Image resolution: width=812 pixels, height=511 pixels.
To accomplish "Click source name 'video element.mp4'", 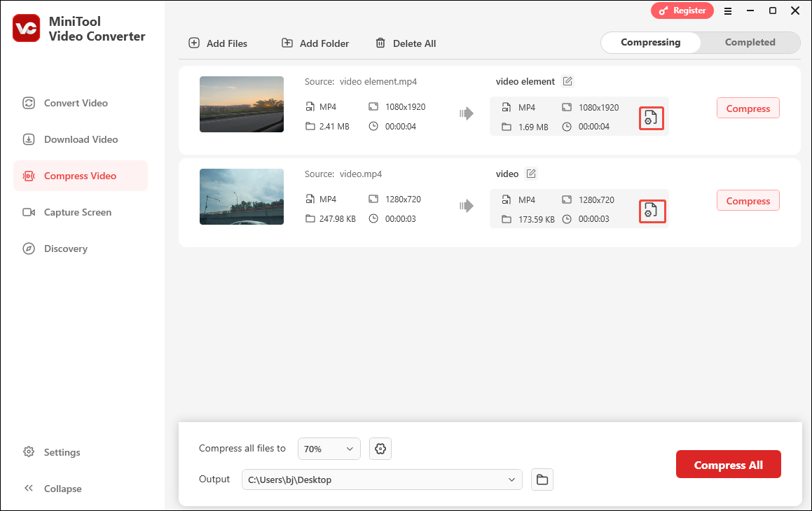I will pyautogui.click(x=378, y=82).
